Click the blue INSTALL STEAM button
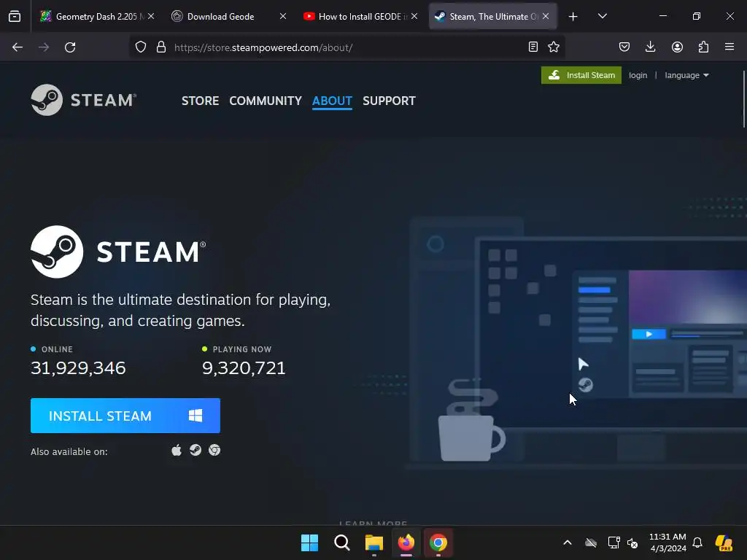 tap(125, 416)
